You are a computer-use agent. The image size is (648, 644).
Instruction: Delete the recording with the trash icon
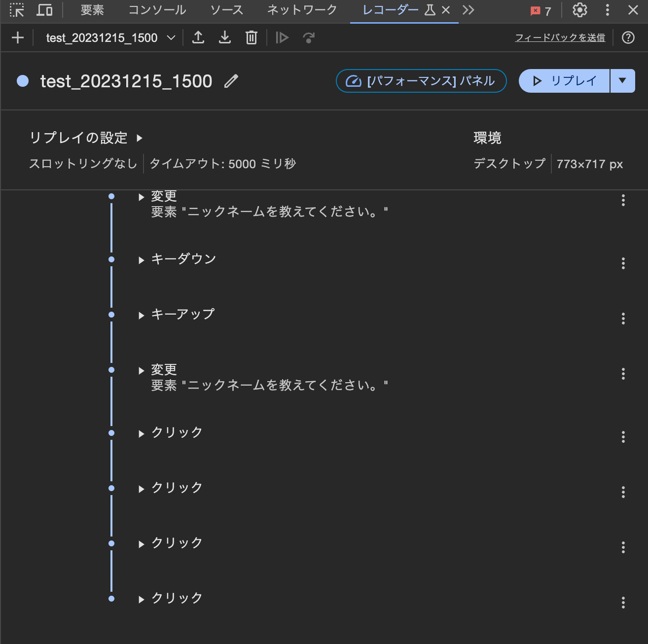pos(251,37)
